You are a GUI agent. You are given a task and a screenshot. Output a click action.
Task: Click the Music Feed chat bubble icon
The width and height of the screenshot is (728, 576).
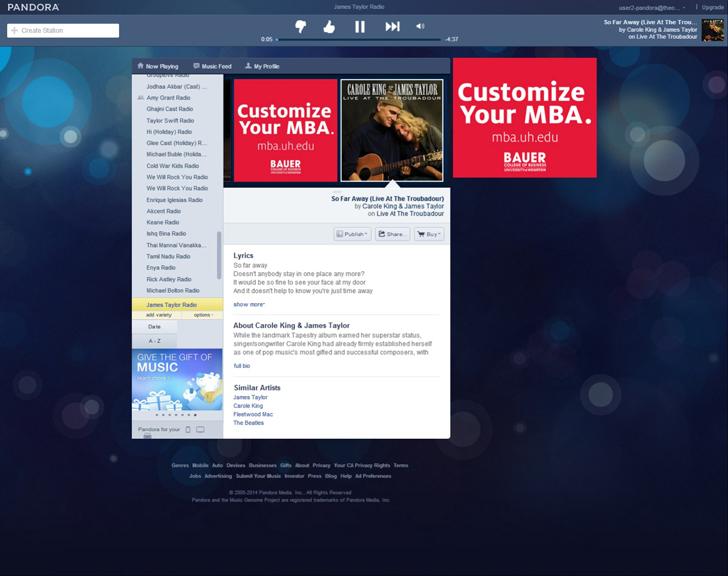pyautogui.click(x=196, y=66)
